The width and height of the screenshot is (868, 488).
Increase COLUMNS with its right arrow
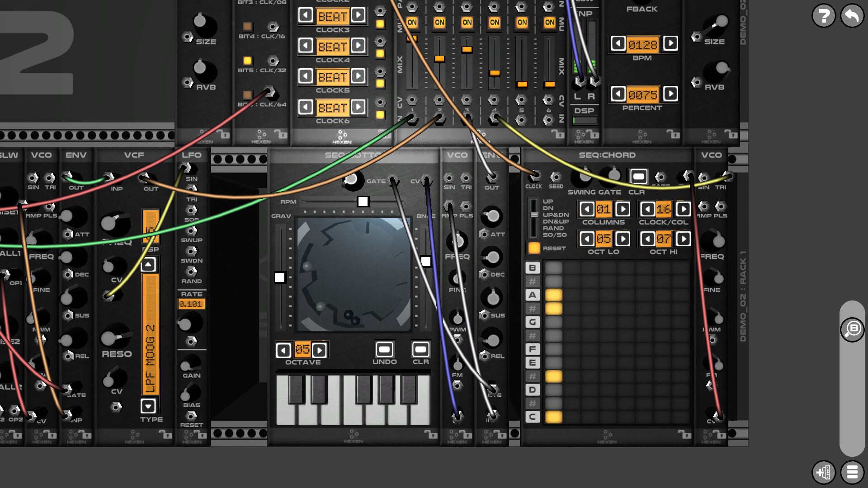click(x=623, y=209)
